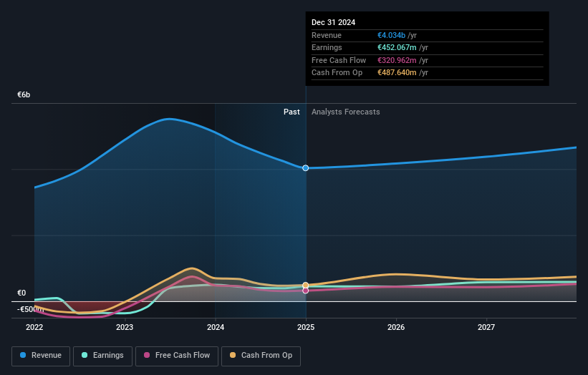Click the 2022 x-axis label
Screen dimensions: 588x375
click(x=34, y=328)
